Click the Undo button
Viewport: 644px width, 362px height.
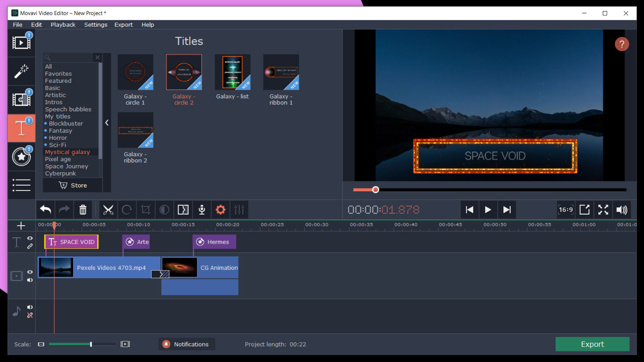click(x=45, y=210)
